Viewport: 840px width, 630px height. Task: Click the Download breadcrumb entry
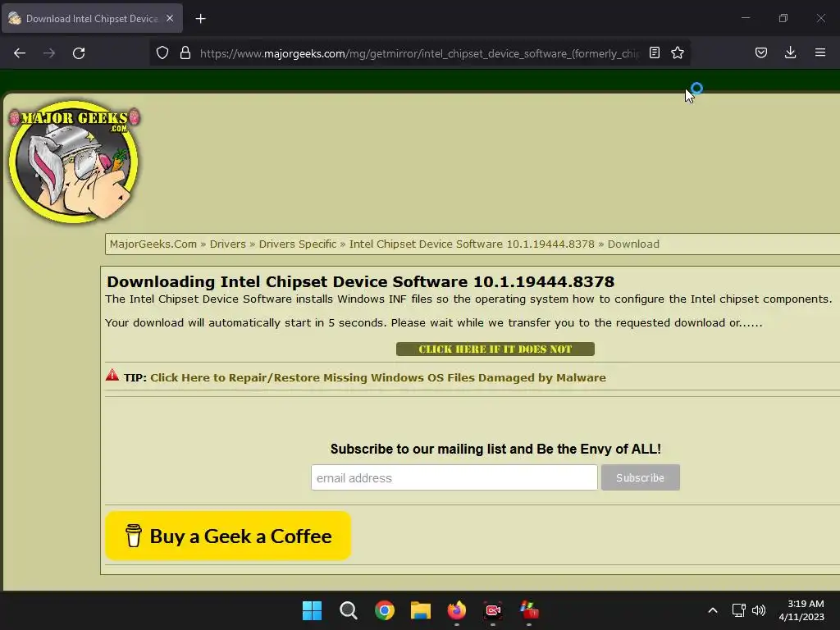[x=633, y=244]
